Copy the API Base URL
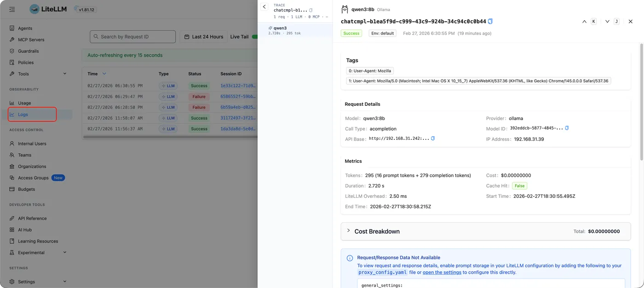 click(433, 138)
